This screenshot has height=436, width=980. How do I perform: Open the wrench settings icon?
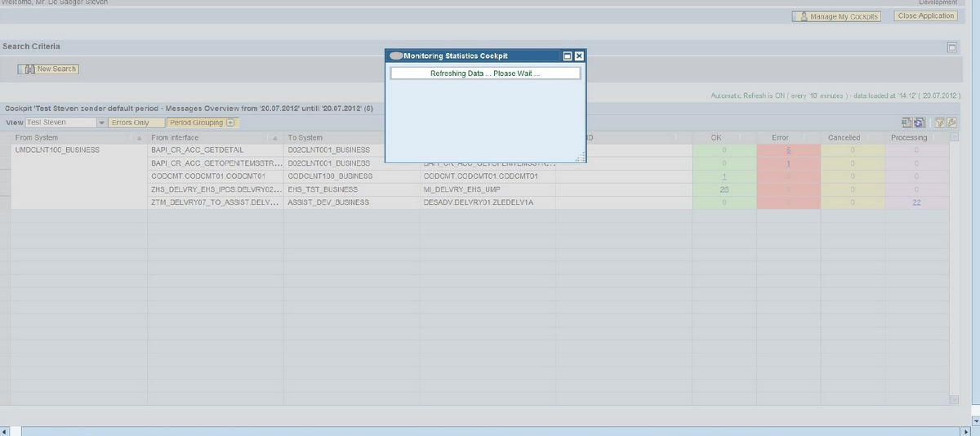[951, 122]
